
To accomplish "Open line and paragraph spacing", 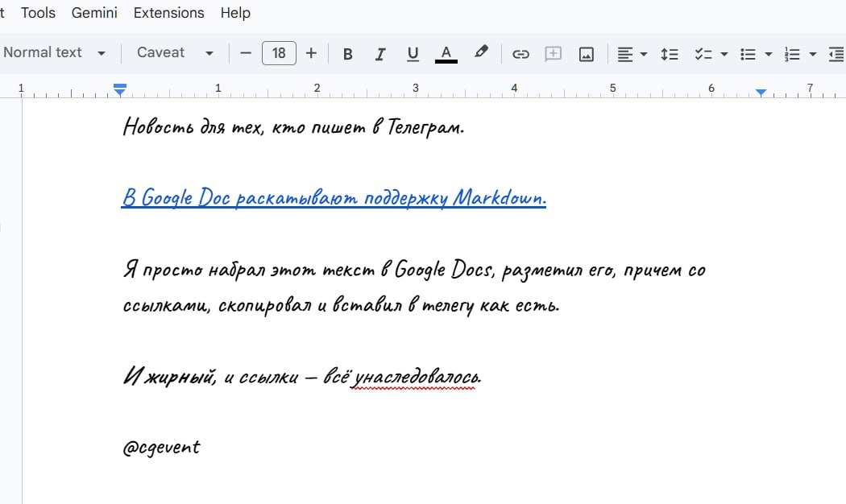I will [669, 54].
